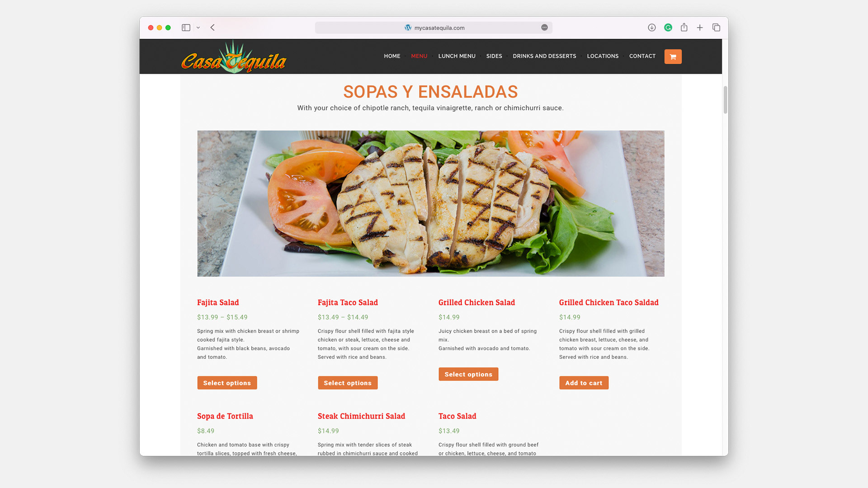Open the Safari downloads icon
The height and width of the screenshot is (488, 868).
click(651, 28)
